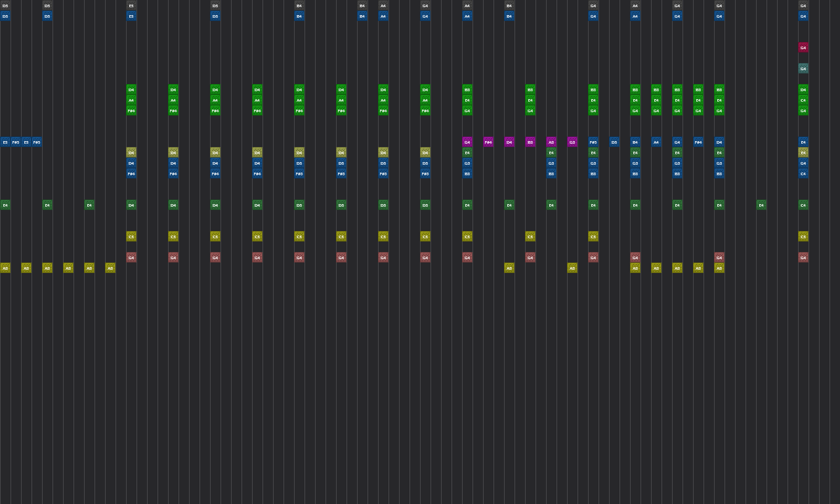Select the crimson G4 note
This screenshot has width=840, height=504.
pyautogui.click(x=803, y=47)
